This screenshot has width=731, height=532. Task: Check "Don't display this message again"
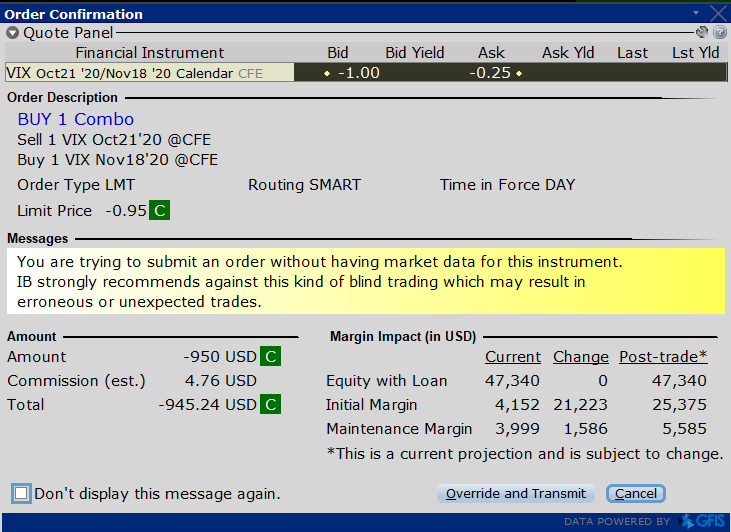[21, 493]
